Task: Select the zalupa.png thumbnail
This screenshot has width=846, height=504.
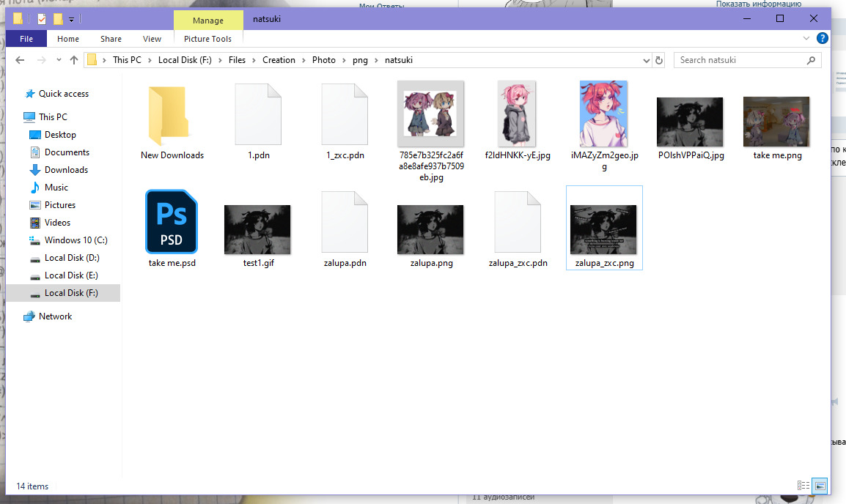Action: (x=430, y=229)
